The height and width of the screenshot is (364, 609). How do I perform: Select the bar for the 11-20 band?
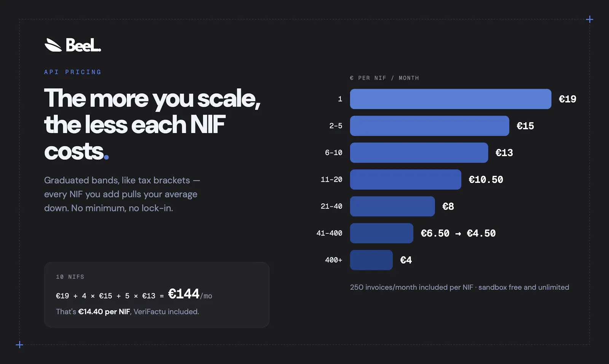tap(406, 180)
